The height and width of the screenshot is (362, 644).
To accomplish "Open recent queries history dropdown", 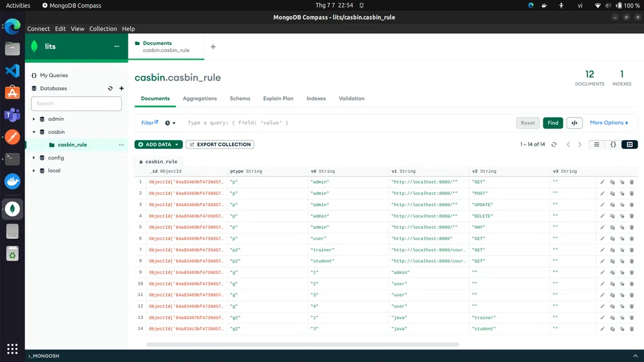I will tap(170, 123).
